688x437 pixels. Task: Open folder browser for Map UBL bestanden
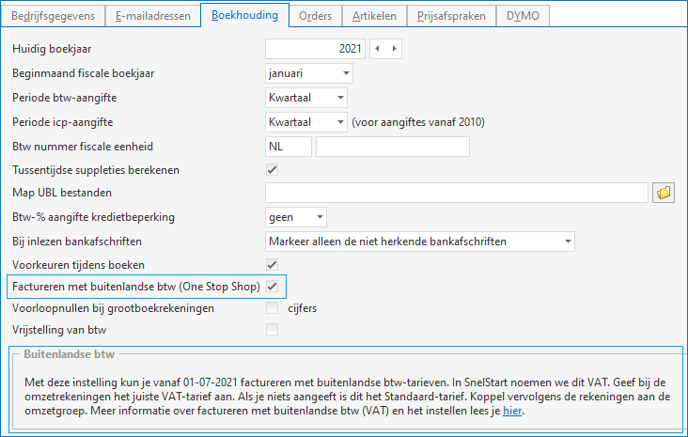[x=663, y=193]
